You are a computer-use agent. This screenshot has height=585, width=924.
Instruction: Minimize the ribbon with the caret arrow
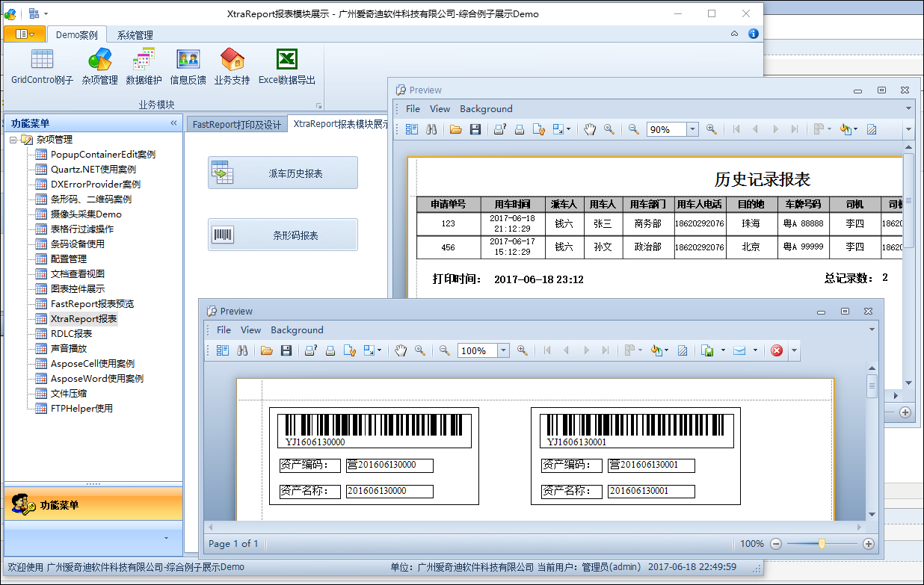tap(734, 34)
